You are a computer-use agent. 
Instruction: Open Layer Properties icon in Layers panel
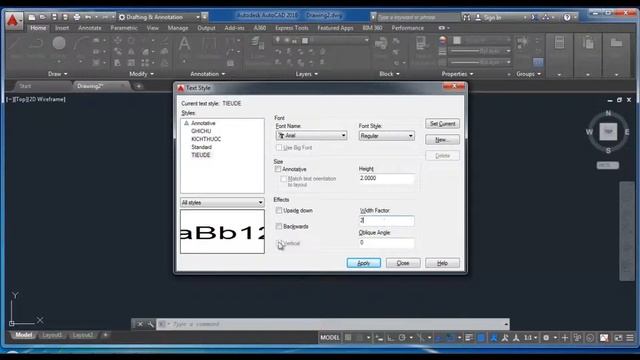[x=257, y=43]
